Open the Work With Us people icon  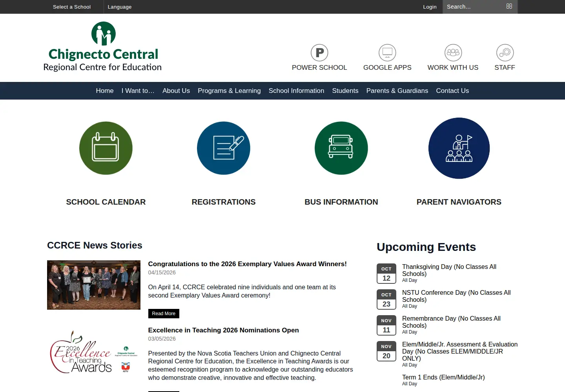tap(453, 53)
